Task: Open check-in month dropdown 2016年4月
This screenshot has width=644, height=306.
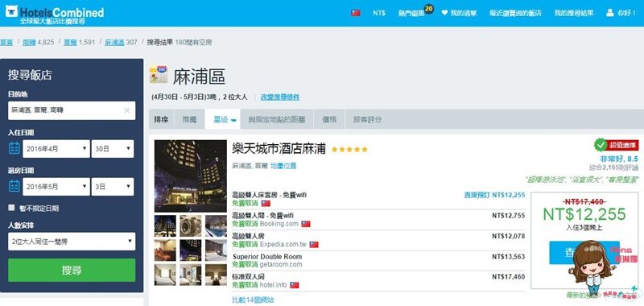Action: point(56,149)
